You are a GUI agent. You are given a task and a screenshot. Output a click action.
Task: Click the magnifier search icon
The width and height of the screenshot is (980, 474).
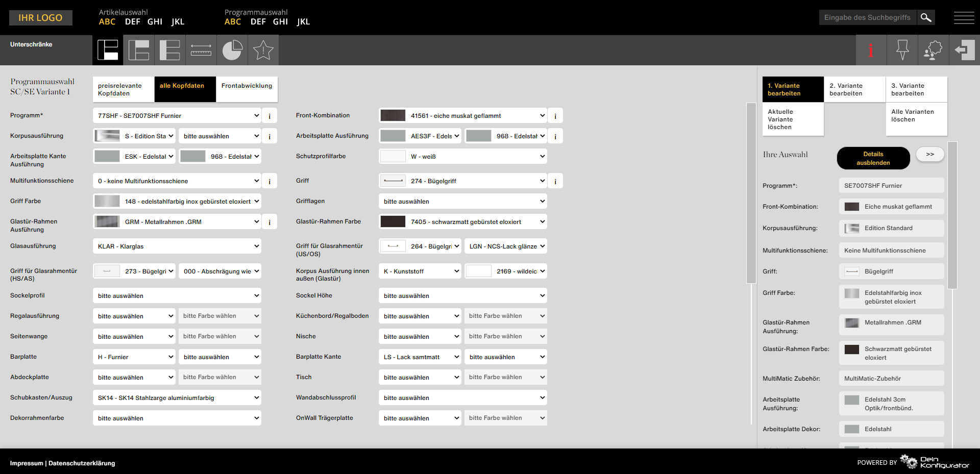(x=926, y=17)
